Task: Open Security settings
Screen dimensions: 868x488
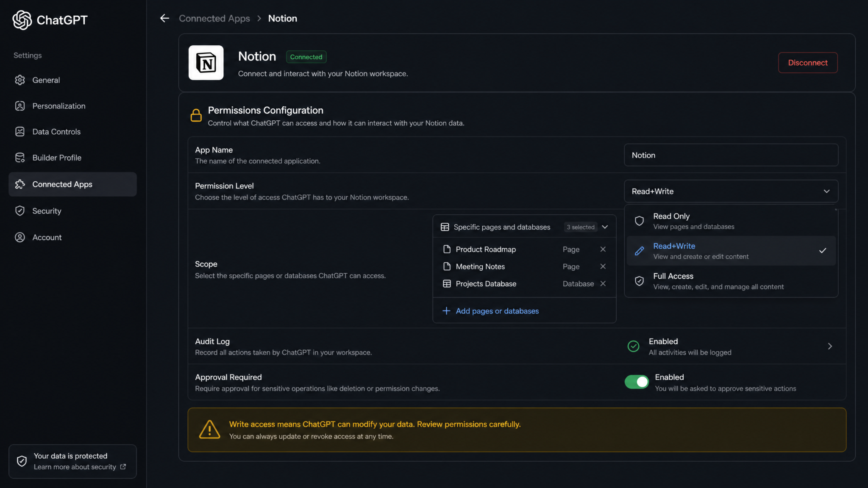Action: coord(72,211)
